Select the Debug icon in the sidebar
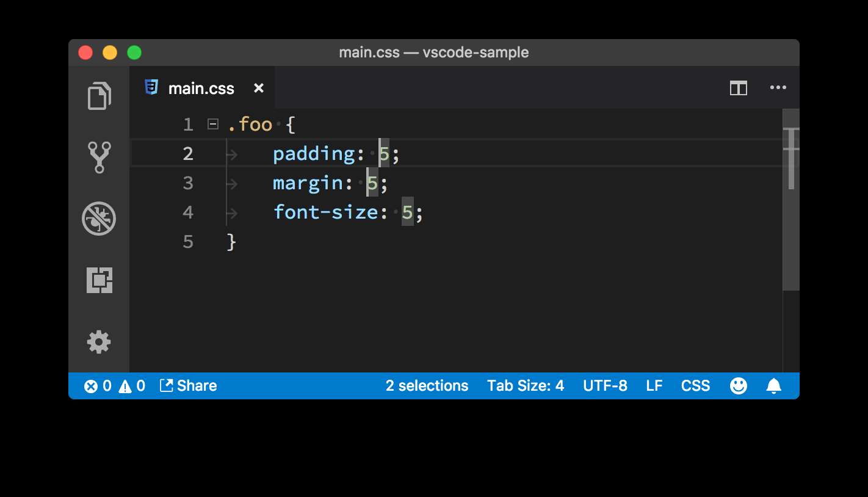Image resolution: width=868 pixels, height=497 pixels. (99, 218)
